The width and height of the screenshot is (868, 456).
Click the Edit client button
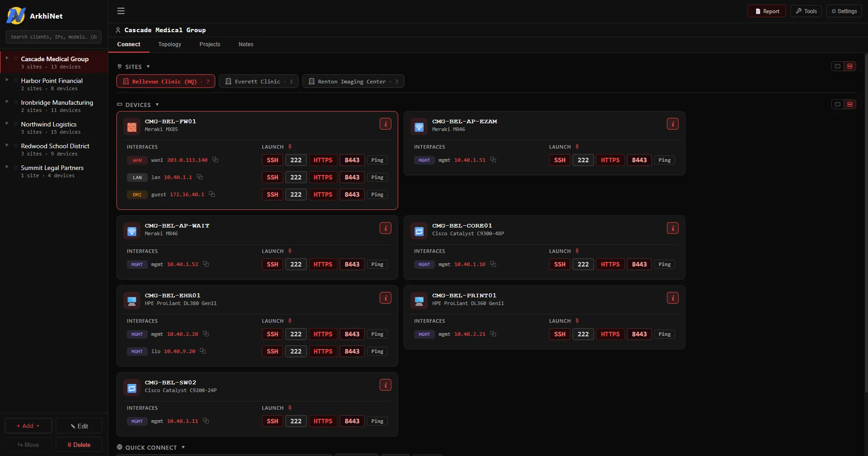coord(79,426)
